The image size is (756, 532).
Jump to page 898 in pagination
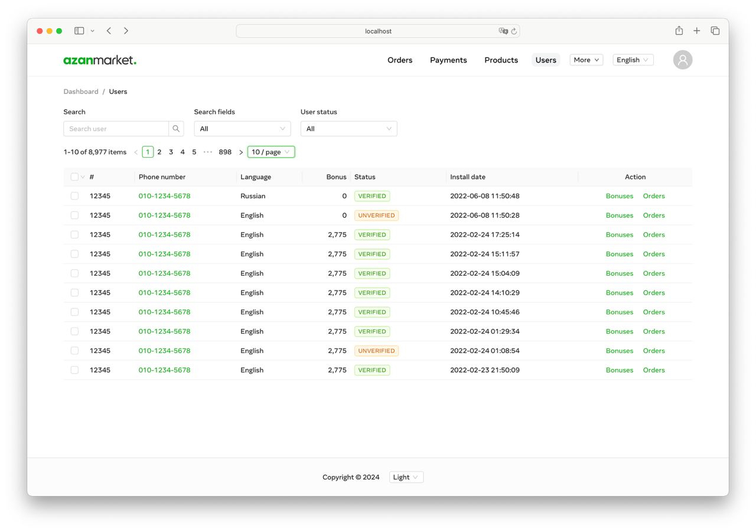point(225,152)
